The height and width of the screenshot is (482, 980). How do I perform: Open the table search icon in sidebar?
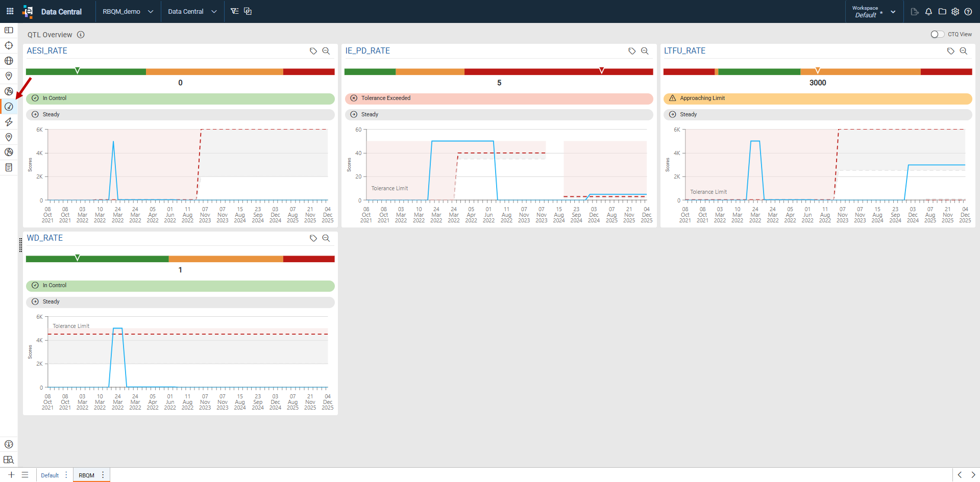(x=9, y=460)
